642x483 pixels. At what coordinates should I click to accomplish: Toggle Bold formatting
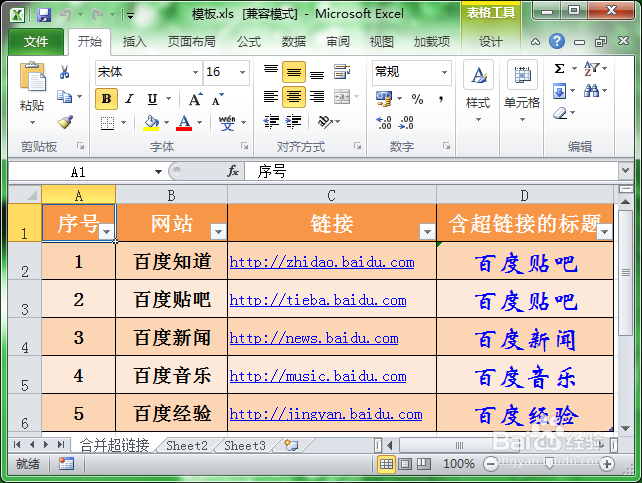pyautogui.click(x=106, y=99)
